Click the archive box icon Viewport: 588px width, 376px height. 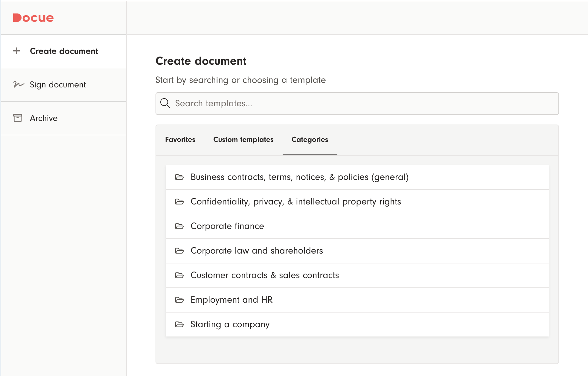[x=18, y=118]
